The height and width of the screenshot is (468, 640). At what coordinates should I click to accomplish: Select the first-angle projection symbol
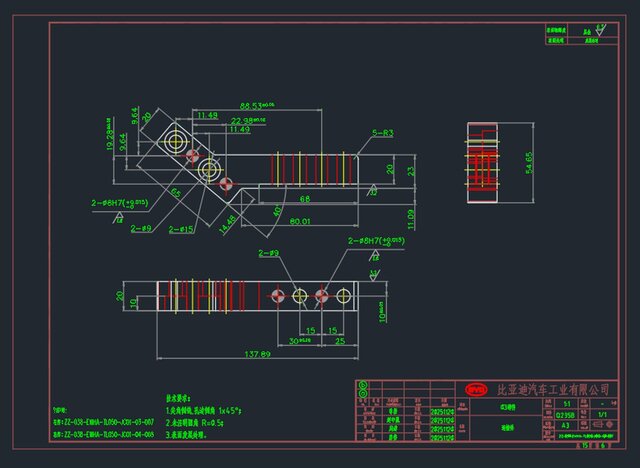602,425
